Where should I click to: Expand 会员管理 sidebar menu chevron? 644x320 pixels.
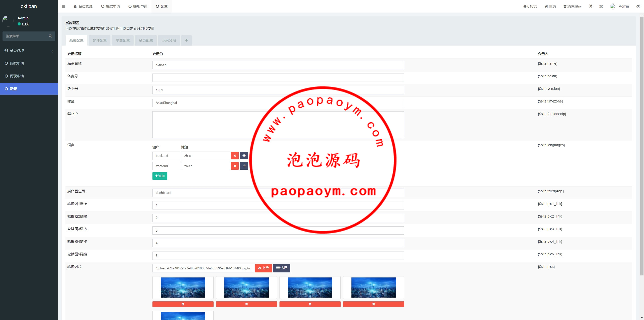52,51
